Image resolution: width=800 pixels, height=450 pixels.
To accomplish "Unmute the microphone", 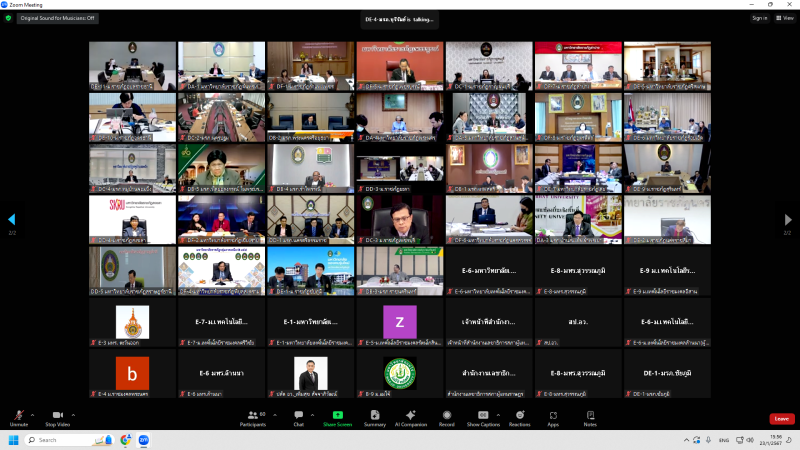I will click(x=19, y=417).
